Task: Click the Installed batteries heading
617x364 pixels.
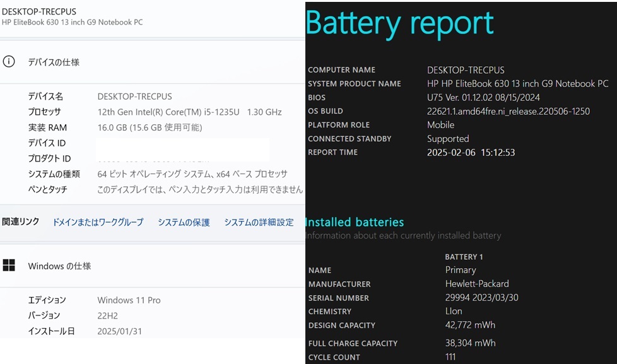Action: [355, 222]
